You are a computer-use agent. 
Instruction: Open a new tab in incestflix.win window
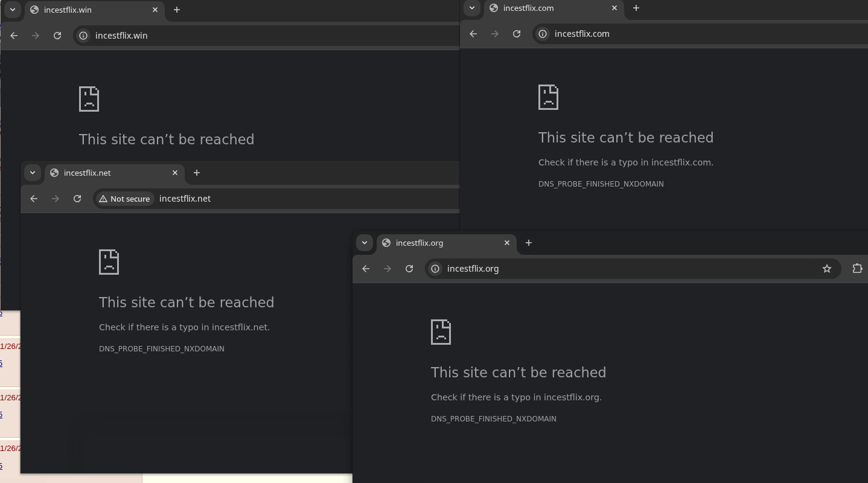pos(176,10)
